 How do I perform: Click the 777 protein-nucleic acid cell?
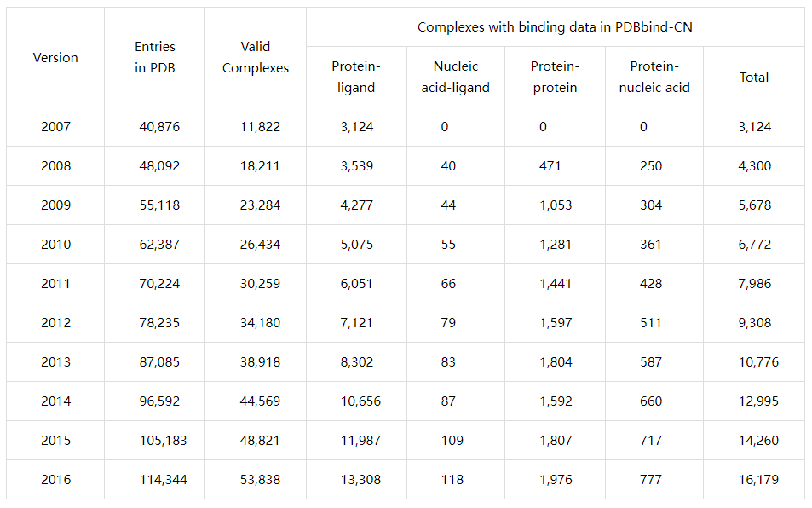[651, 480]
